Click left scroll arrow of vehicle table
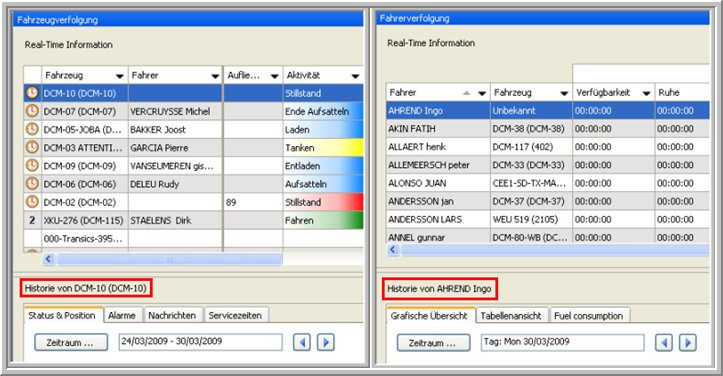 pos(48,259)
